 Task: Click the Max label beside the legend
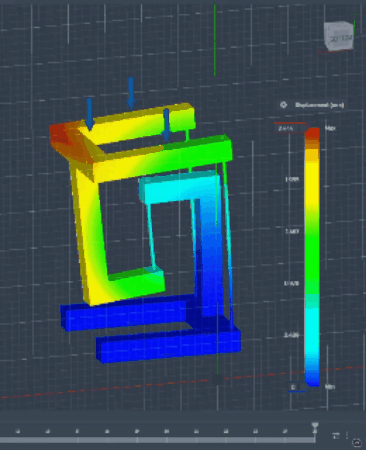330,128
